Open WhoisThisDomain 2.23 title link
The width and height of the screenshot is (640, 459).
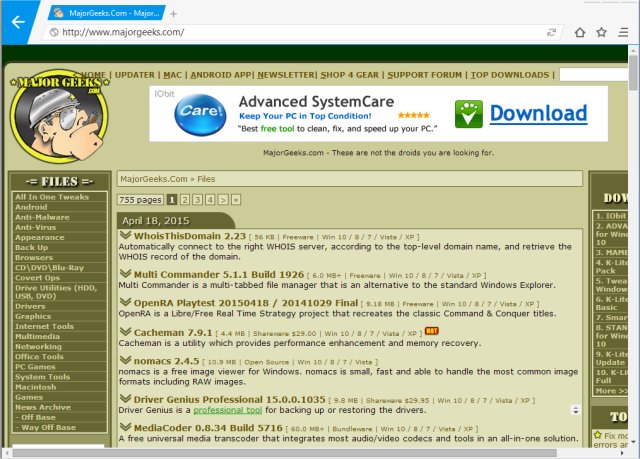coord(190,236)
